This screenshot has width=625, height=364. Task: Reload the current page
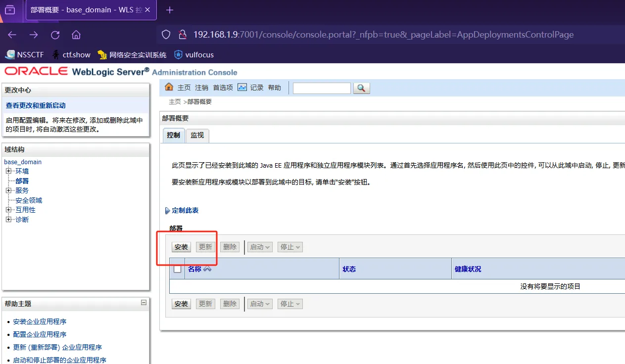[x=55, y=35]
